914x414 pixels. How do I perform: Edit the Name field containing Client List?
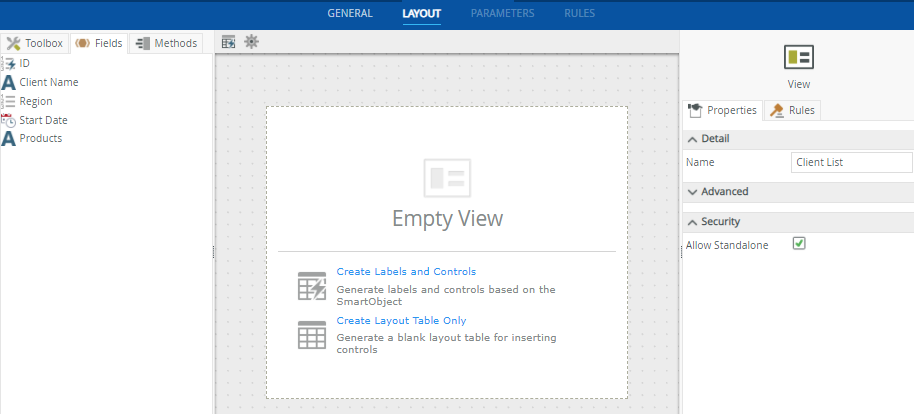[x=852, y=163]
